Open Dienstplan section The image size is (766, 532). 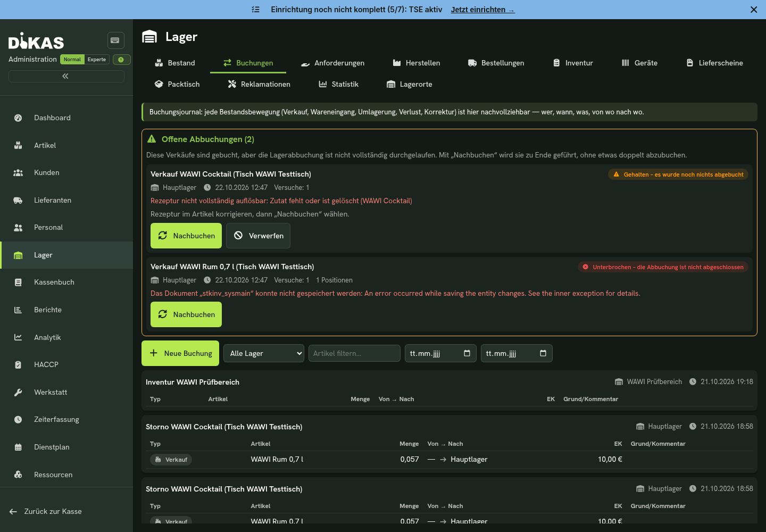(66, 447)
